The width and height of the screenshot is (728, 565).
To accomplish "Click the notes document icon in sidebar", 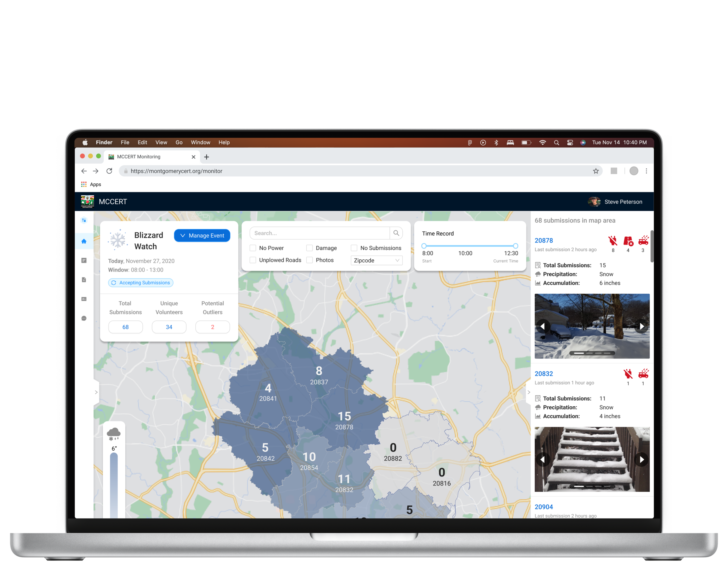I will [84, 261].
